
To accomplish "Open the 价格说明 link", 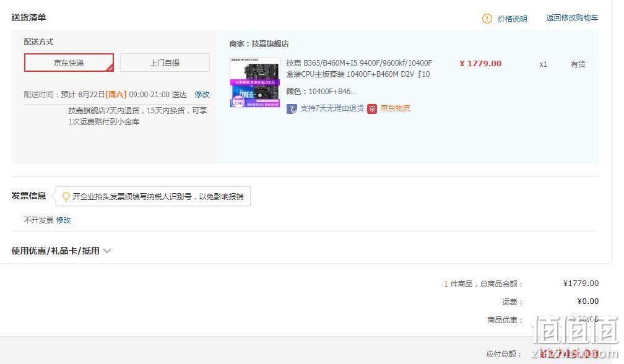I will (512, 19).
